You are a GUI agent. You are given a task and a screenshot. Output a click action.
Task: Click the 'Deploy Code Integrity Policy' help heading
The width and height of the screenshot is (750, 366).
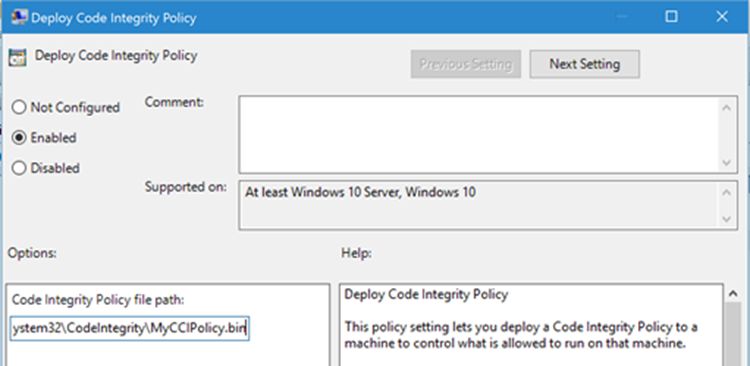pyautogui.click(x=426, y=294)
